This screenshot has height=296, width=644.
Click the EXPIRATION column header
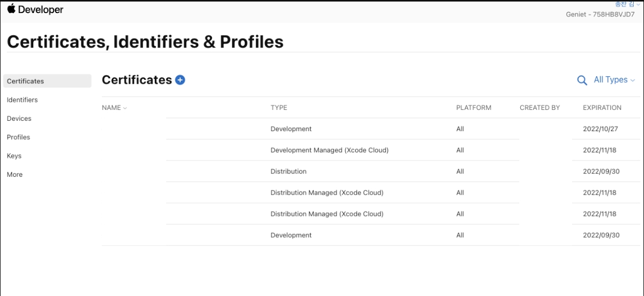point(602,108)
